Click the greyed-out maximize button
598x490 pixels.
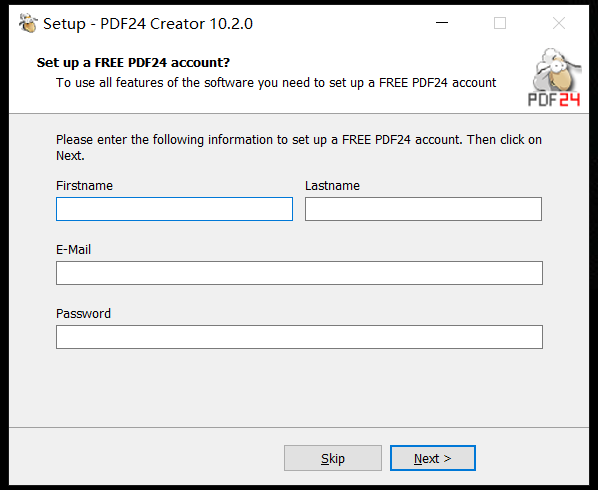(x=500, y=23)
